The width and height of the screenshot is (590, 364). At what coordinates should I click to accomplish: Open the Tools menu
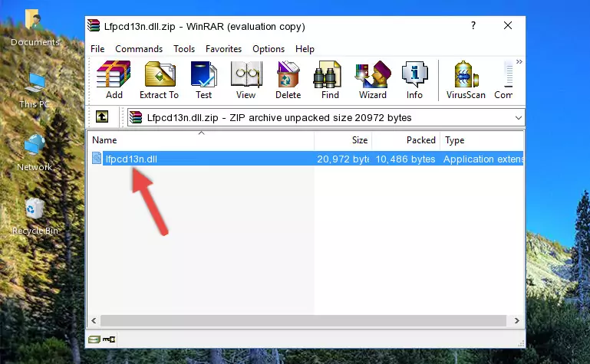[x=184, y=49]
